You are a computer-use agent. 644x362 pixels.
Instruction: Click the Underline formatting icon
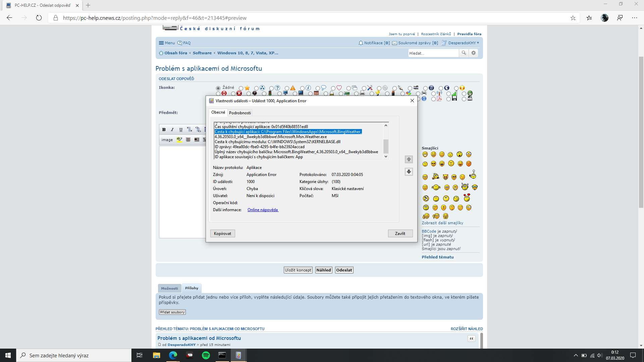click(x=181, y=129)
